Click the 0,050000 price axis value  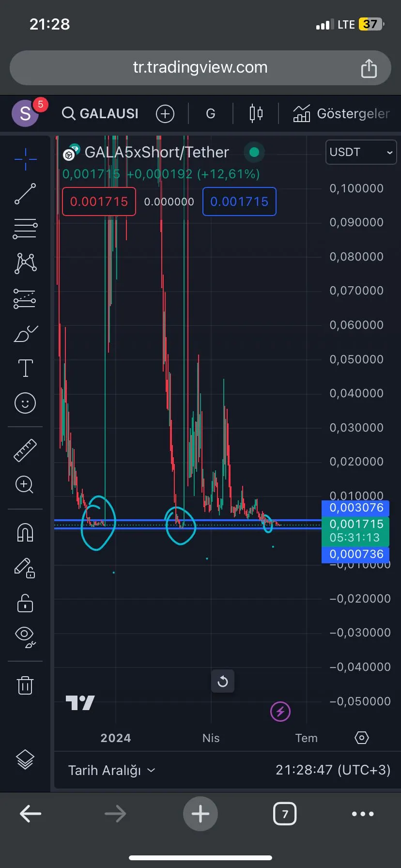[356, 359]
